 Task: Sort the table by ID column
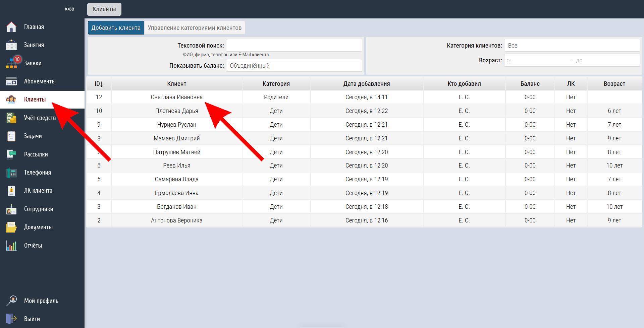(x=99, y=84)
